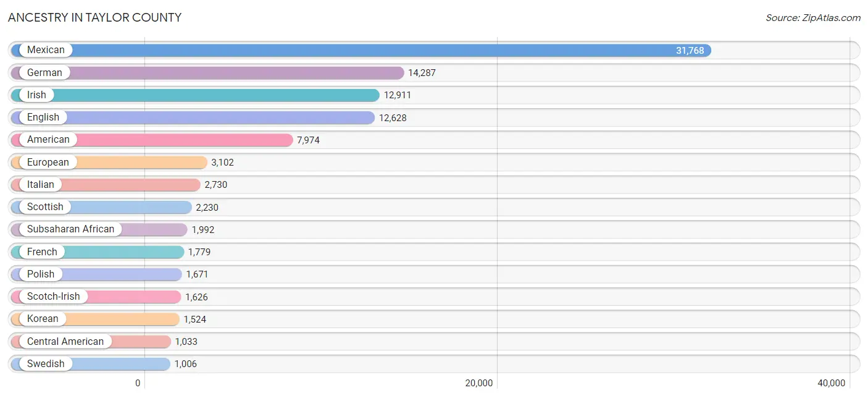
Task: Click the 7,974 American value
Action: click(x=308, y=140)
